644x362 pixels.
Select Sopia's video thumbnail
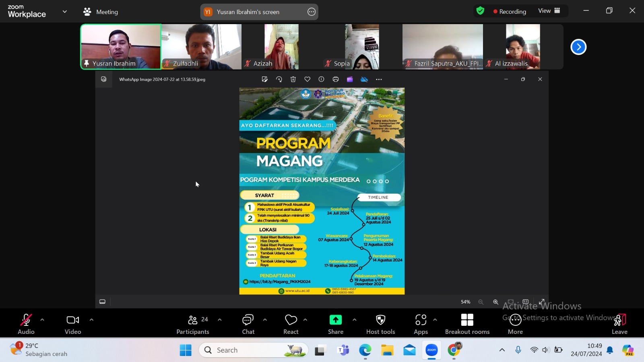362,47
